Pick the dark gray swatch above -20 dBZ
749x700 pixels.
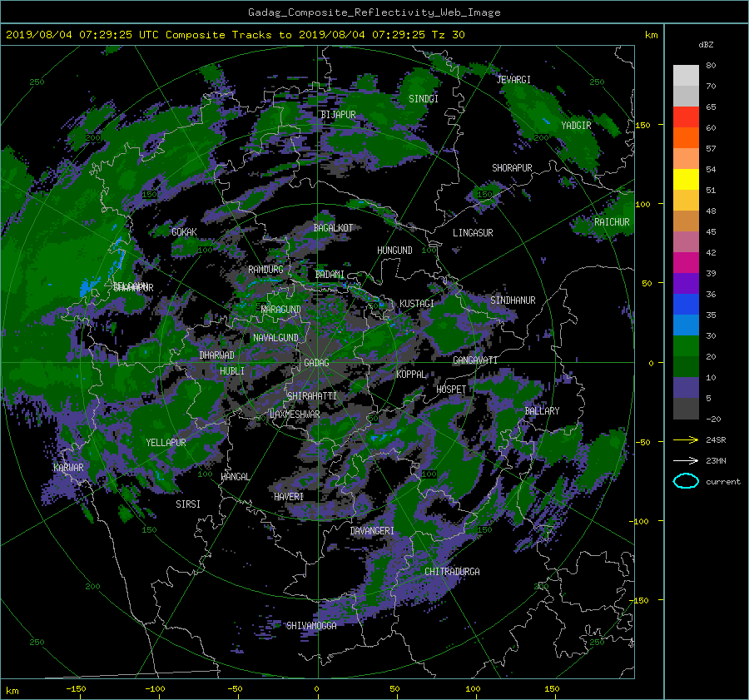point(686,409)
